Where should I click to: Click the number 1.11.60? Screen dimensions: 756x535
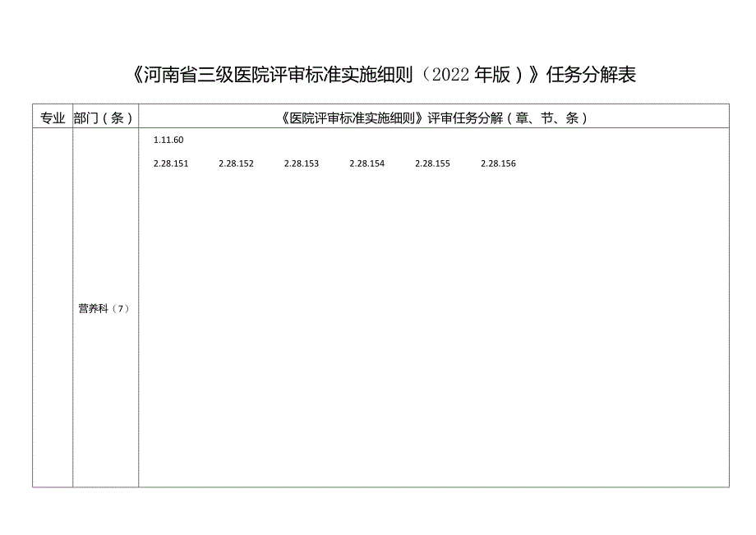(x=167, y=140)
